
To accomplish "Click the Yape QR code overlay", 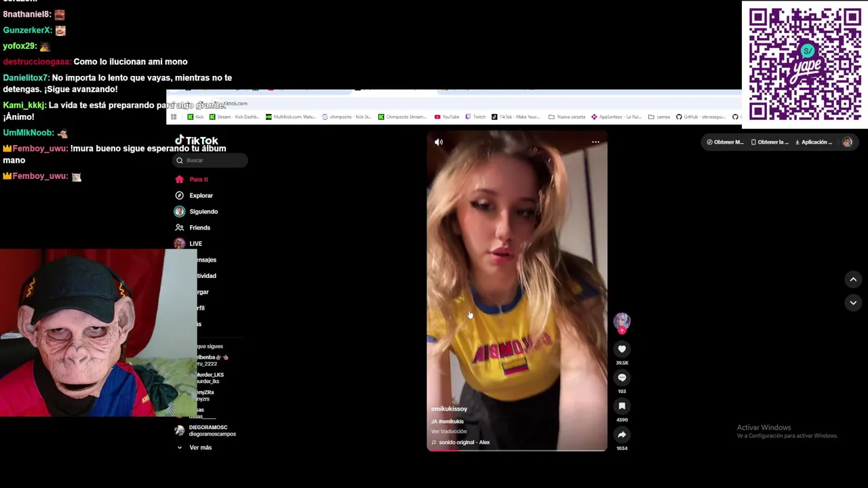I will [805, 64].
